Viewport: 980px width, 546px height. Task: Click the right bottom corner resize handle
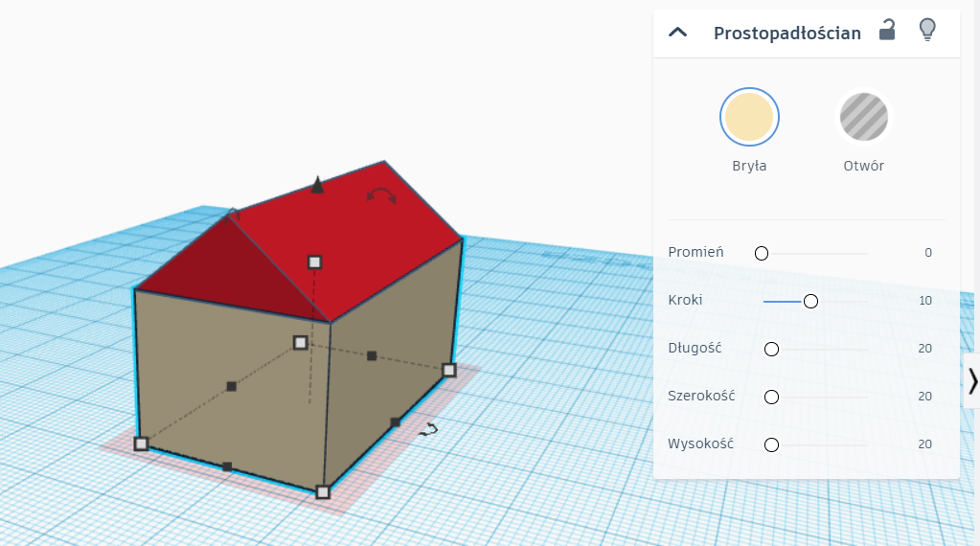point(448,371)
